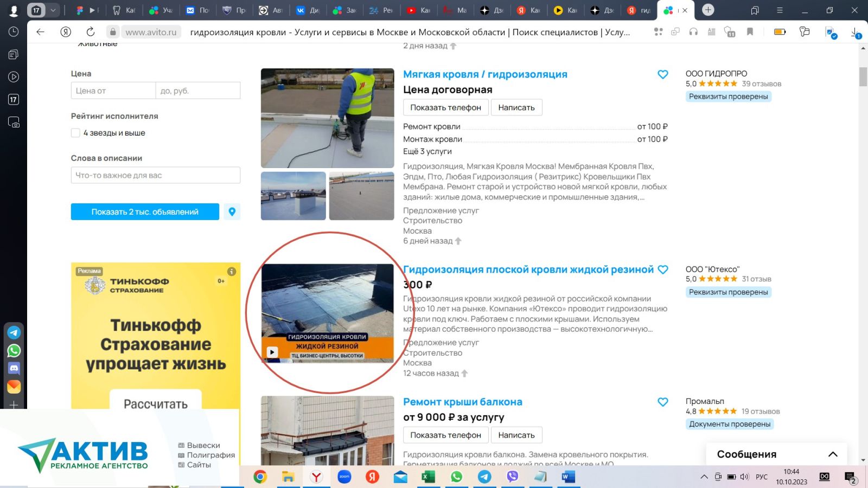The height and width of the screenshot is (488, 868).
Task: Open Мягкая кровля / гидроизоляция listing title
Action: pyautogui.click(x=485, y=74)
